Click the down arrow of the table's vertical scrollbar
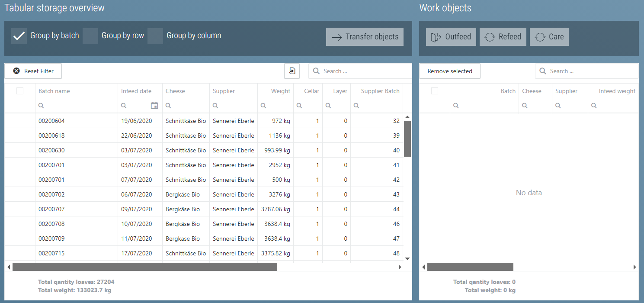Screen dimensions: 644x303 [x=407, y=258]
